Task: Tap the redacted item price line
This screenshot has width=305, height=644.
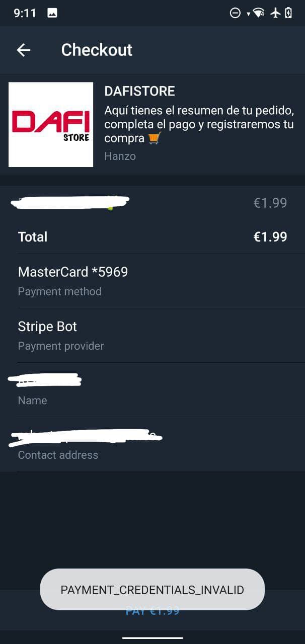Action: [x=152, y=203]
